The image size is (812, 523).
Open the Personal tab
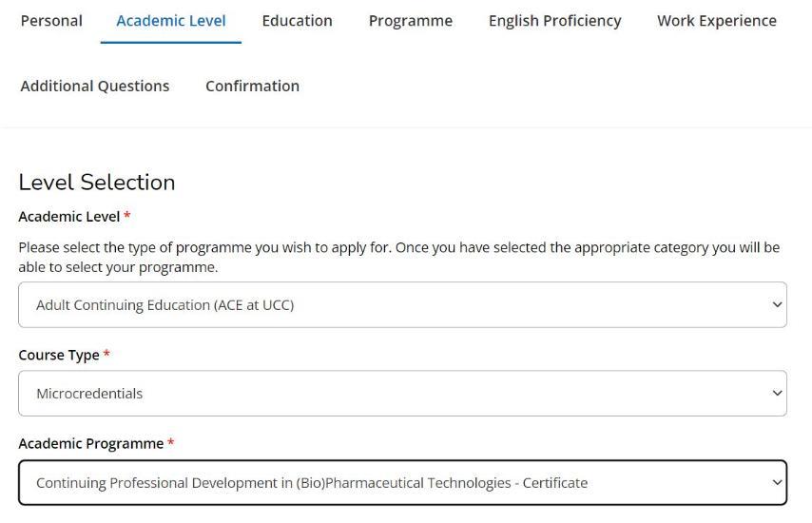(51, 21)
